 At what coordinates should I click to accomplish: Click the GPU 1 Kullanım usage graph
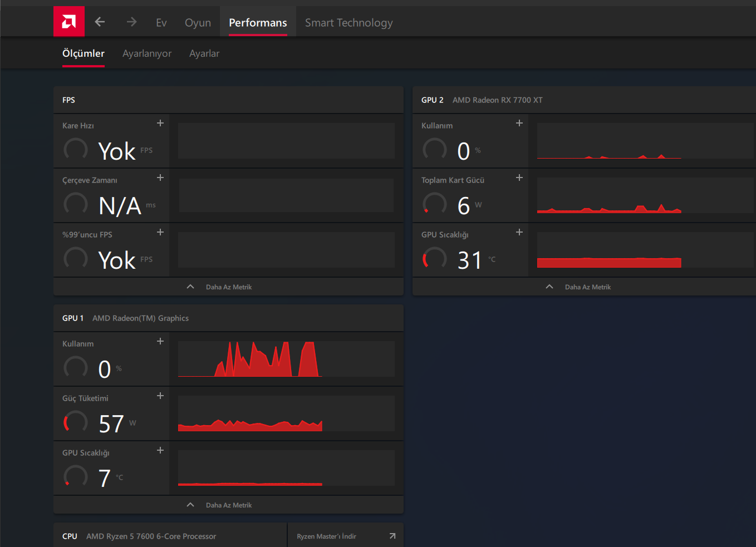pyautogui.click(x=286, y=359)
